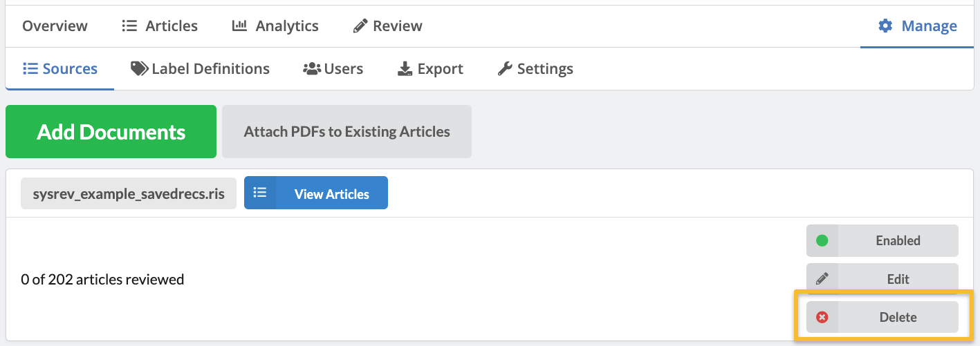
Task: Click the Label Definitions tag icon
Action: (x=139, y=69)
